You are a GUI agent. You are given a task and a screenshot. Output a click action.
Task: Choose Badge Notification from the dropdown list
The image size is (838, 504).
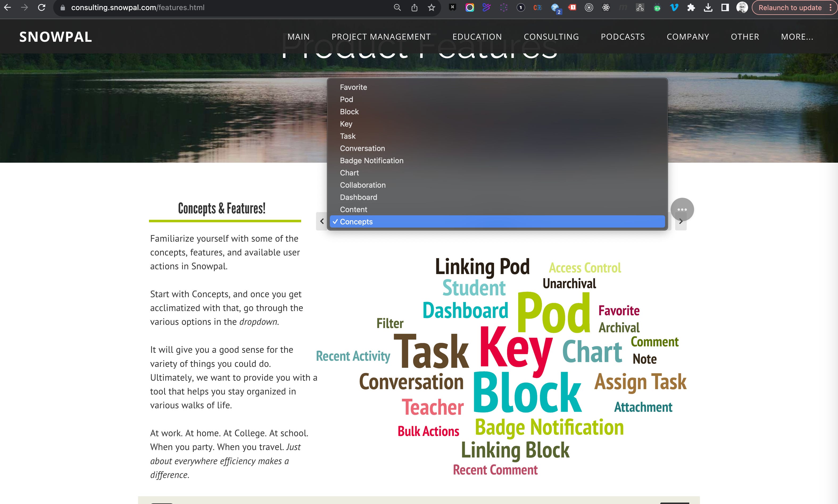[x=371, y=161]
